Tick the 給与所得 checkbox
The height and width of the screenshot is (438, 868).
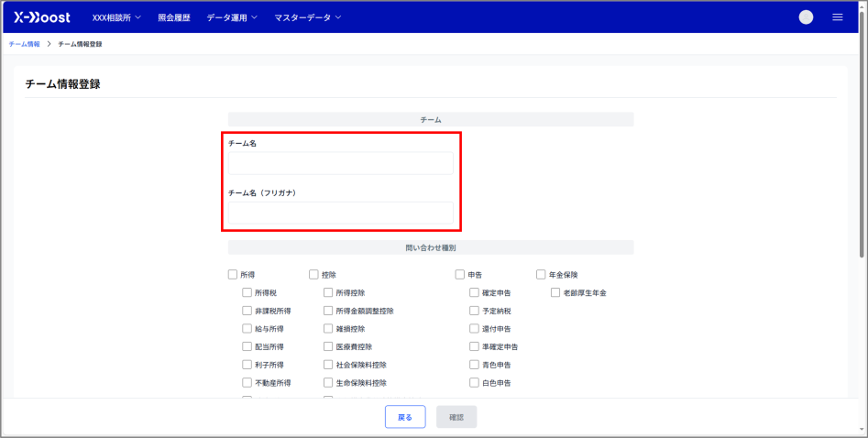point(247,329)
